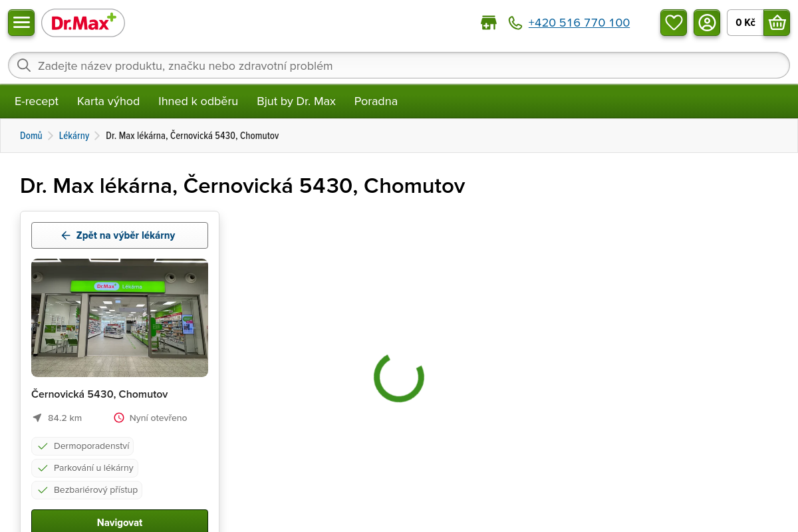Go to the Domů breadcrumb
The height and width of the screenshot is (532, 798).
31,136
